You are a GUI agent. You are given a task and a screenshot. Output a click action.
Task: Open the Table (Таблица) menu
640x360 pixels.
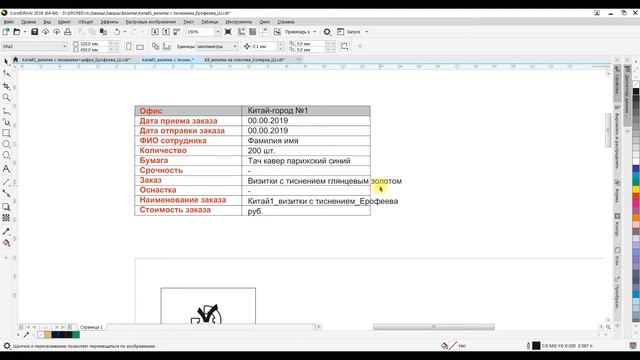[x=209, y=22]
